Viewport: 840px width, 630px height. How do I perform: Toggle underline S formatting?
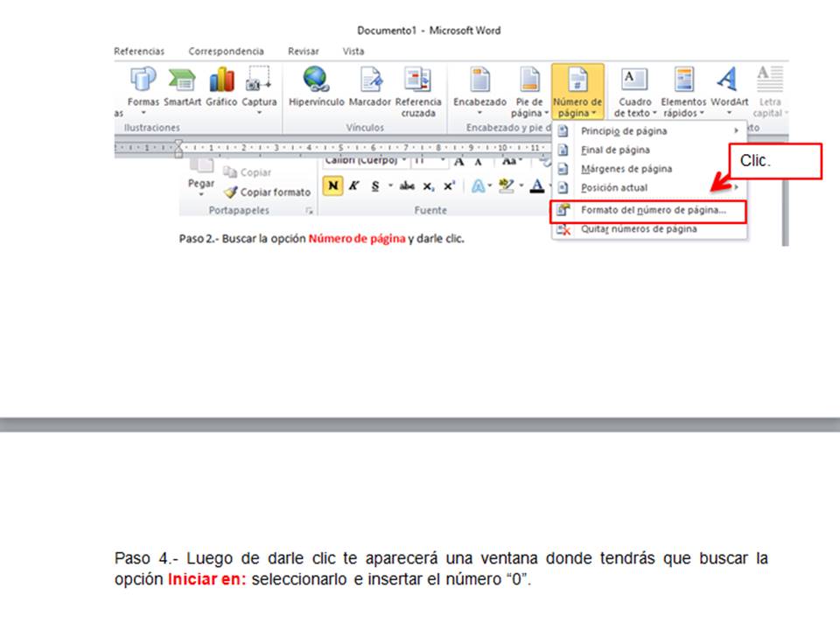(x=375, y=185)
